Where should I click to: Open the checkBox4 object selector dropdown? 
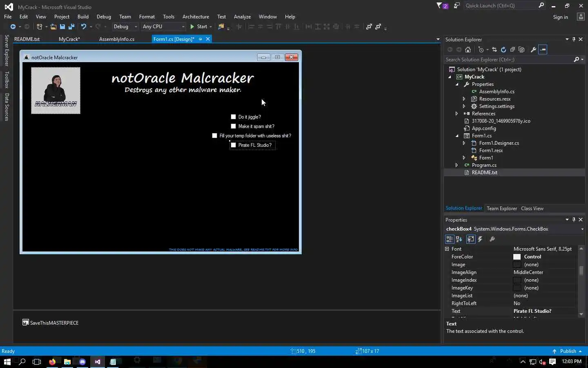582,229
